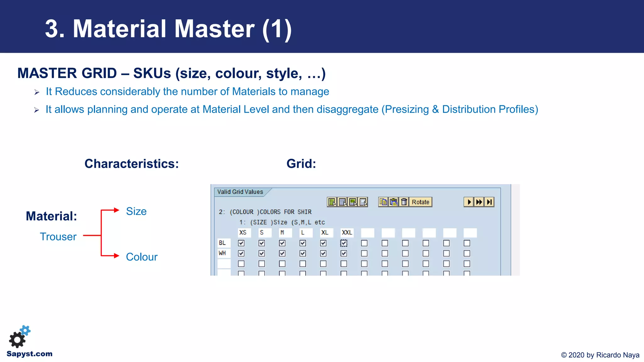Uncheck the WH row XS checkbox
Screen dimensions: 644x362
tap(241, 253)
